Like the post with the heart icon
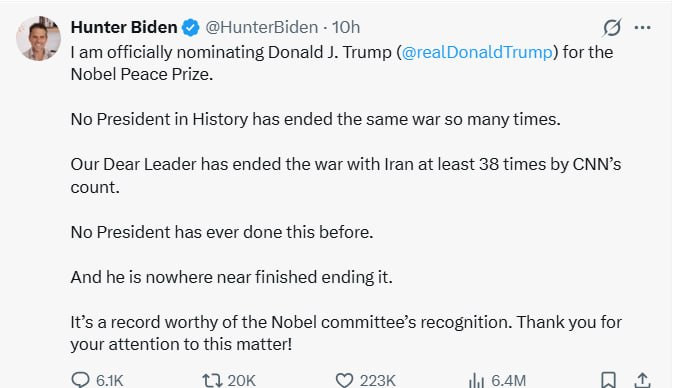 pyautogui.click(x=344, y=381)
